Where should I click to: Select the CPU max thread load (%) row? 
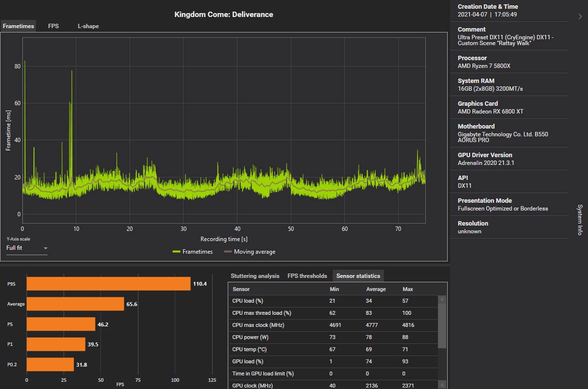pos(333,313)
